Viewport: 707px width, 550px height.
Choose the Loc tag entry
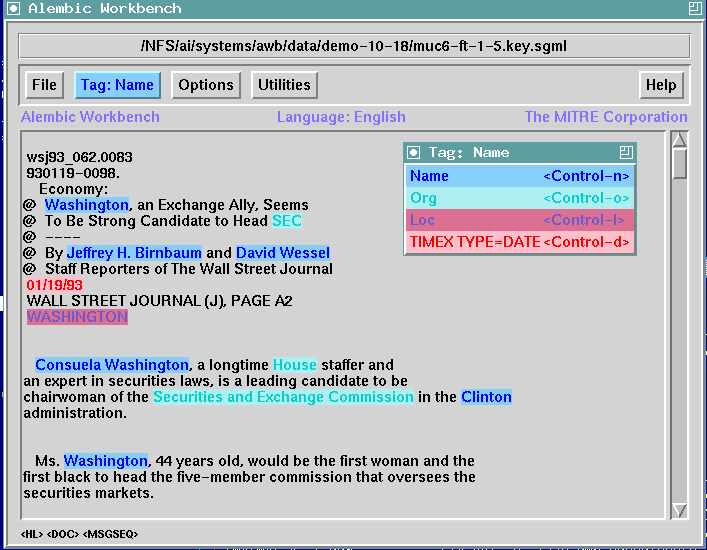click(x=519, y=220)
